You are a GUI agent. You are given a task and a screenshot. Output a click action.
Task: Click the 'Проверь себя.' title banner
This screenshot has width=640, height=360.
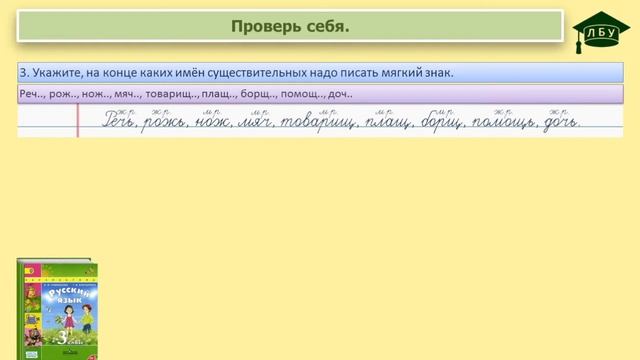[x=290, y=26]
